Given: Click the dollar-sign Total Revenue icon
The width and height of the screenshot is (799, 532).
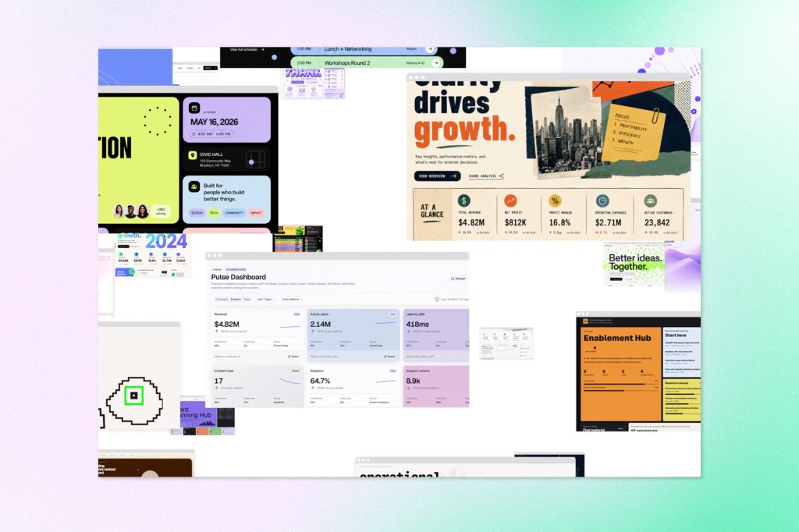Looking at the screenshot, I should point(463,200).
